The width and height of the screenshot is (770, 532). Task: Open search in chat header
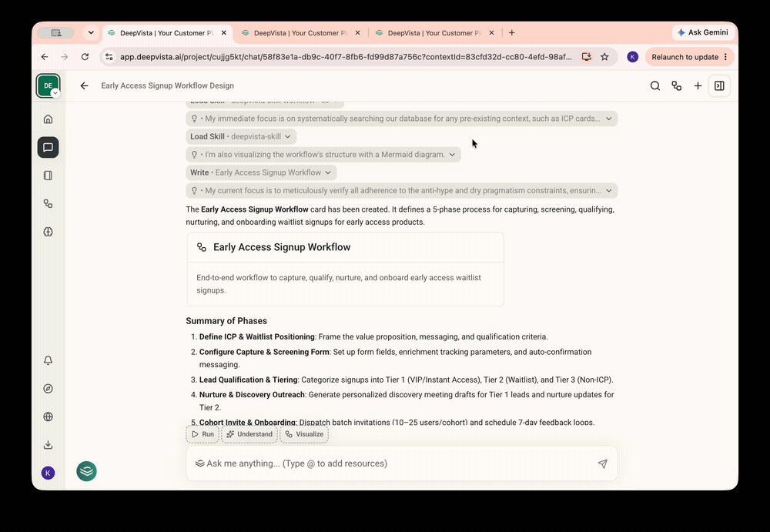[x=655, y=86]
